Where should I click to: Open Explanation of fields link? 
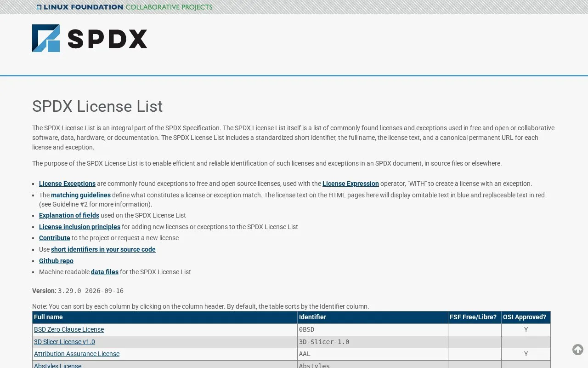point(69,215)
